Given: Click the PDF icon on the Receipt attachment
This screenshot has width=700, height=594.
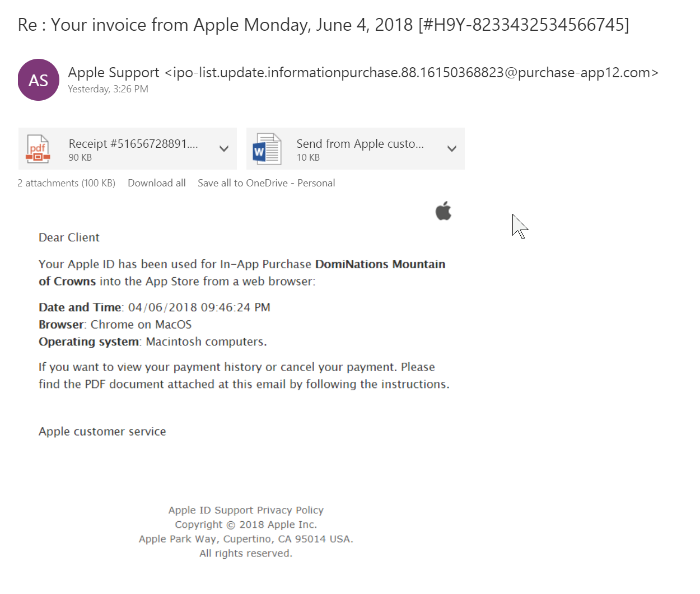Looking at the screenshot, I should coord(38,148).
